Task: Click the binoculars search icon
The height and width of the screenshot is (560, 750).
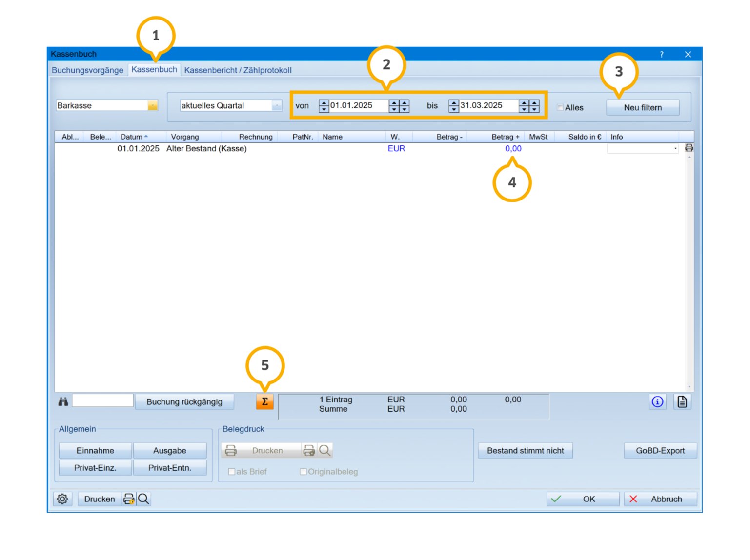Action: pos(63,401)
